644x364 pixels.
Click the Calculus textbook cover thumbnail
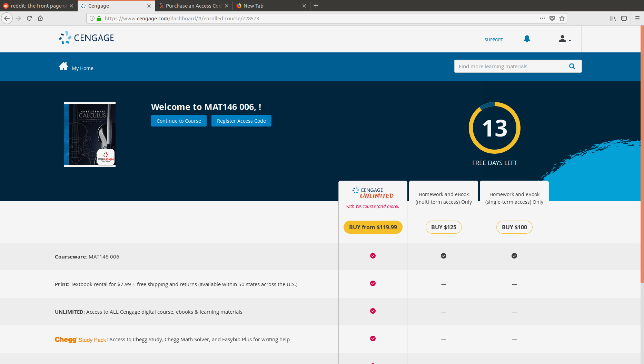click(90, 134)
